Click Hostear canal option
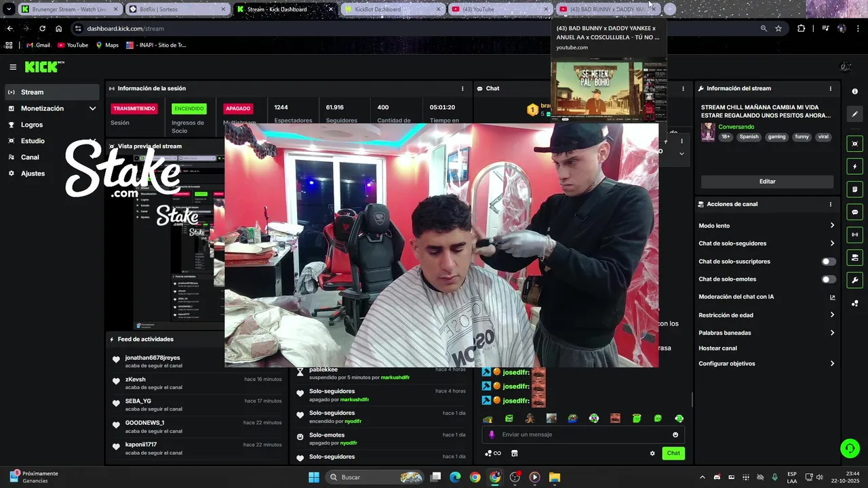This screenshot has height=488, width=868. click(717, 348)
